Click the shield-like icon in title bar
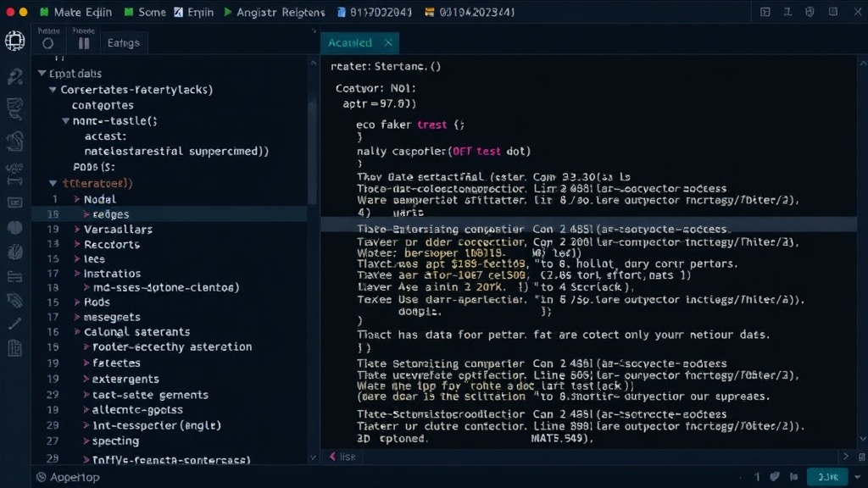 coord(810,12)
